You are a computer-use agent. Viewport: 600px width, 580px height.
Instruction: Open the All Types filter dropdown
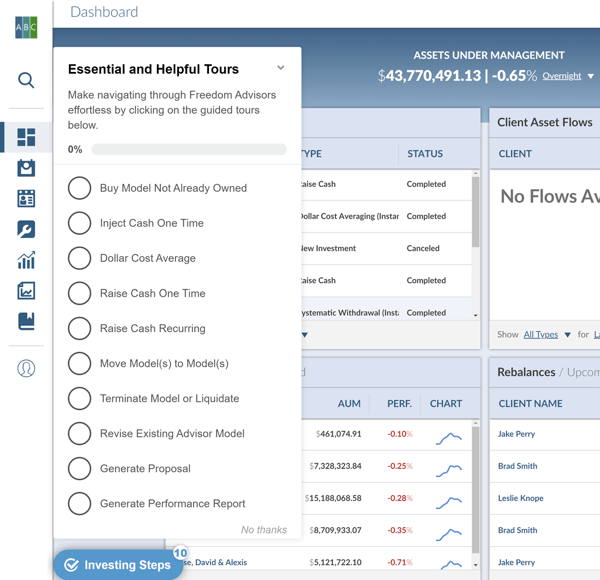pyautogui.click(x=547, y=334)
